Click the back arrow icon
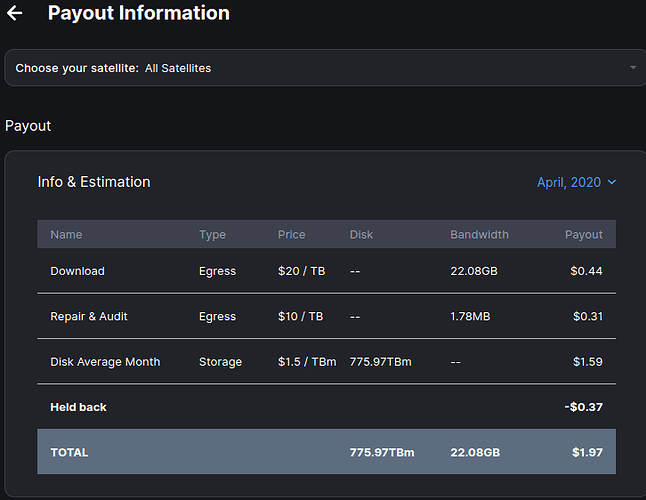Viewport: 646px width, 500px height. click(14, 14)
